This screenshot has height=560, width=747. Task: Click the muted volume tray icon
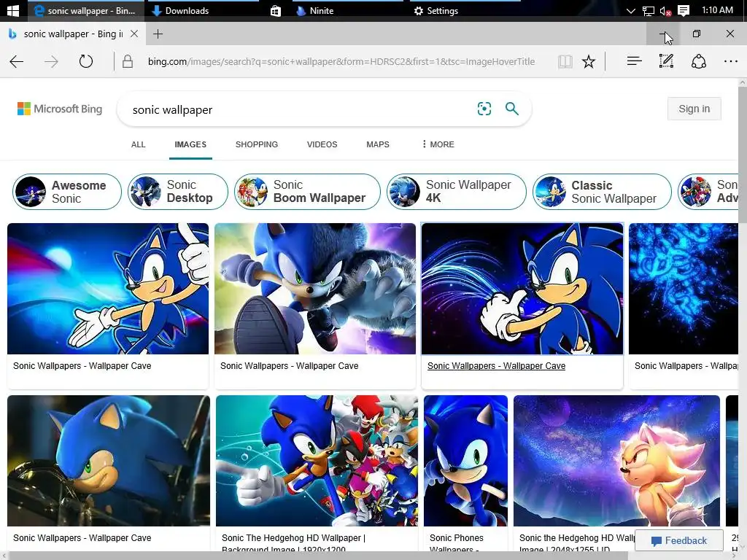coord(665,10)
